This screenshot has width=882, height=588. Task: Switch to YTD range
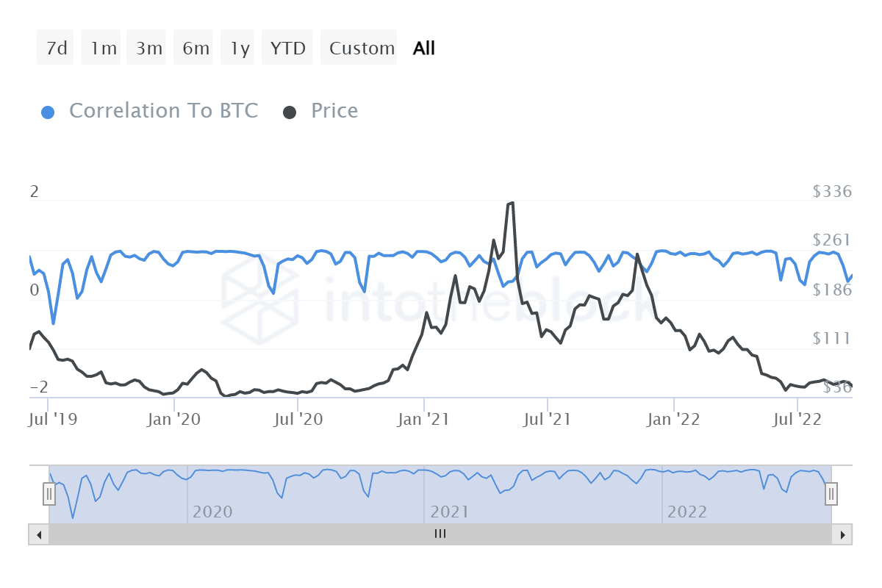[x=287, y=49]
